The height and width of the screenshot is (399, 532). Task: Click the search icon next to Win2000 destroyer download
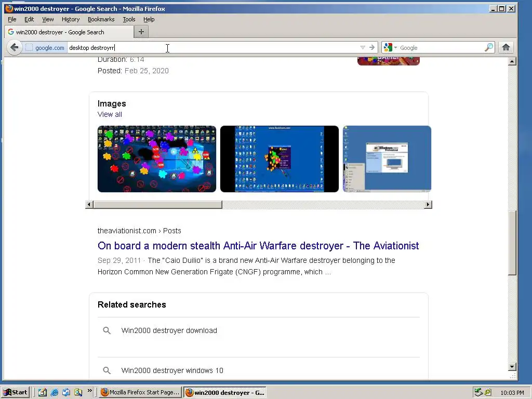(107, 330)
